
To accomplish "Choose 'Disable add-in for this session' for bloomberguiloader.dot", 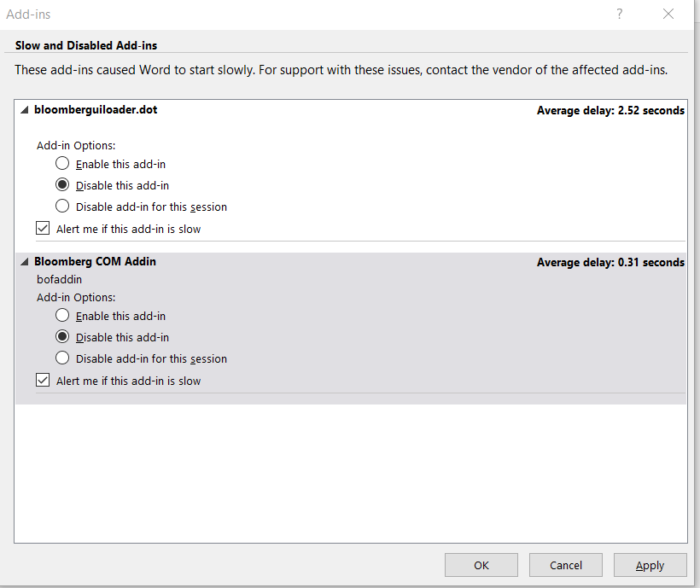I will [61, 206].
